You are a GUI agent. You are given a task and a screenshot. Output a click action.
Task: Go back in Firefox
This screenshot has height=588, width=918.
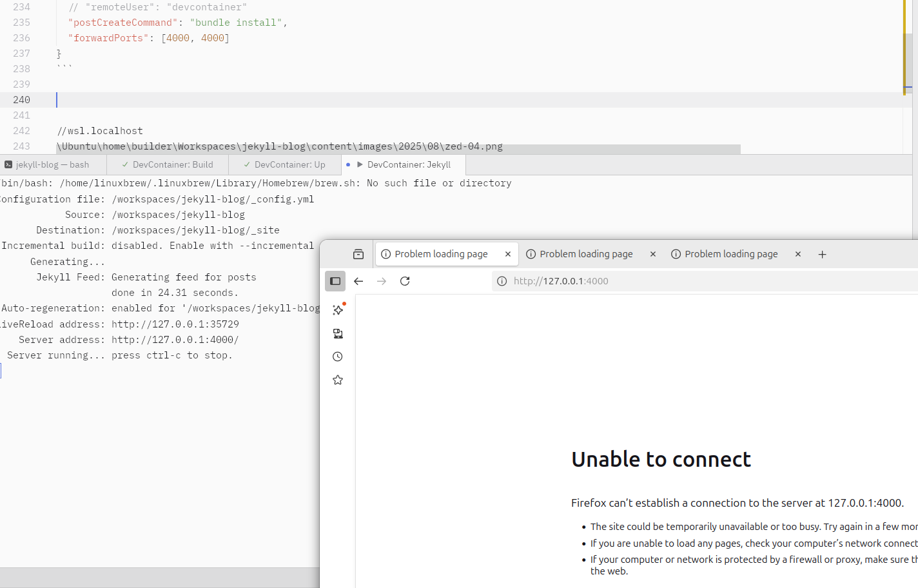[358, 281]
